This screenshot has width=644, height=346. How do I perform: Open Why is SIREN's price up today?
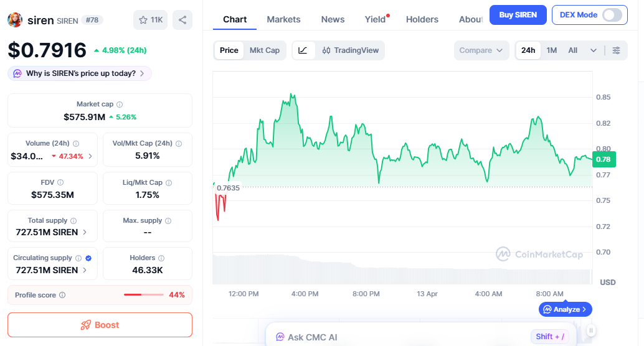pos(80,73)
